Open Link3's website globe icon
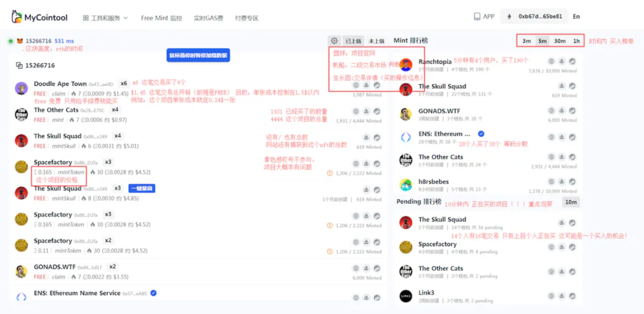 point(552,295)
